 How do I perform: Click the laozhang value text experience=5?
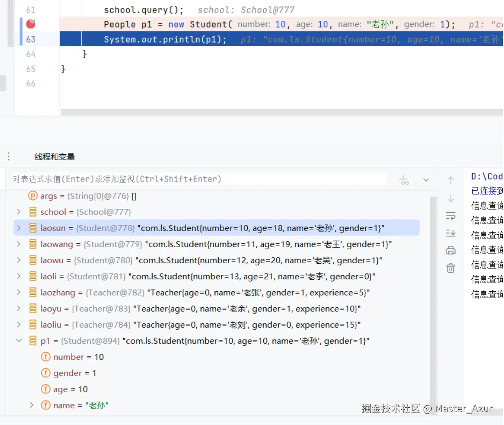coord(258,292)
